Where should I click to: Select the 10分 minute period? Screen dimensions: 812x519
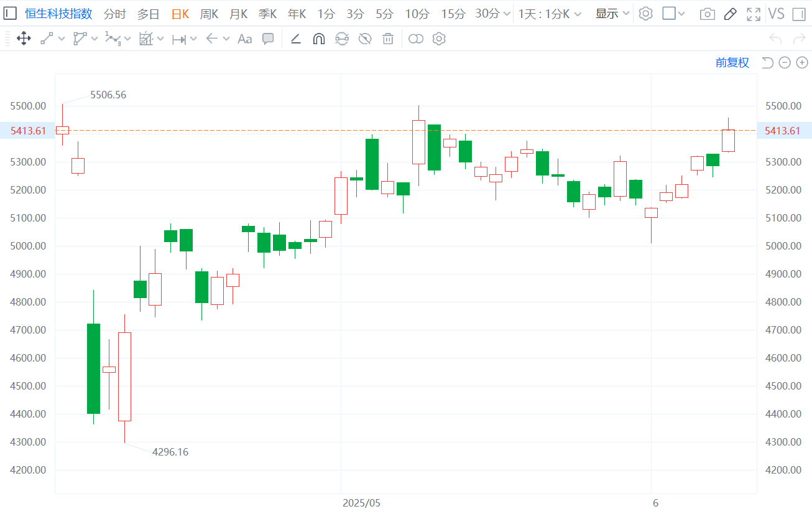point(417,14)
